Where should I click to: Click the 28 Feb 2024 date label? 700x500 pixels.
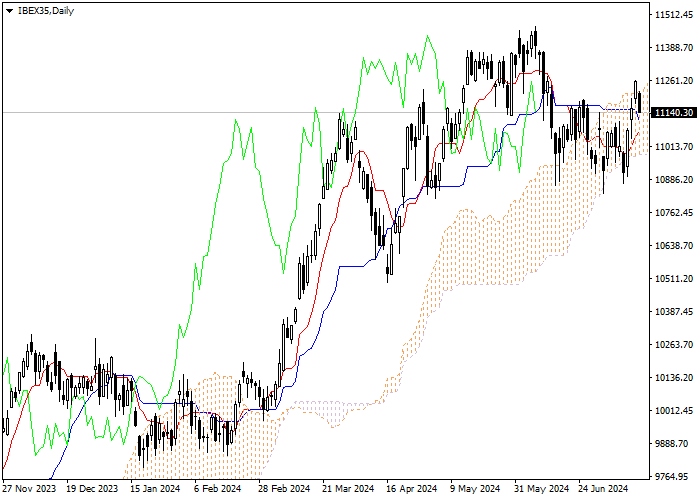coord(284,489)
